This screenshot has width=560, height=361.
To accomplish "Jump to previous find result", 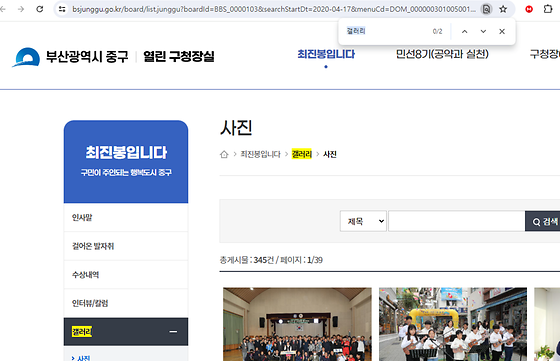I will [464, 31].
